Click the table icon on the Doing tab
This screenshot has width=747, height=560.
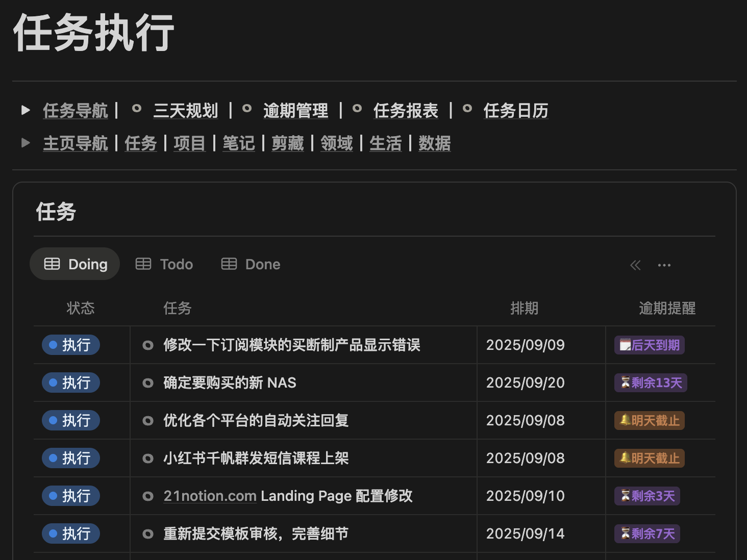pyautogui.click(x=52, y=264)
